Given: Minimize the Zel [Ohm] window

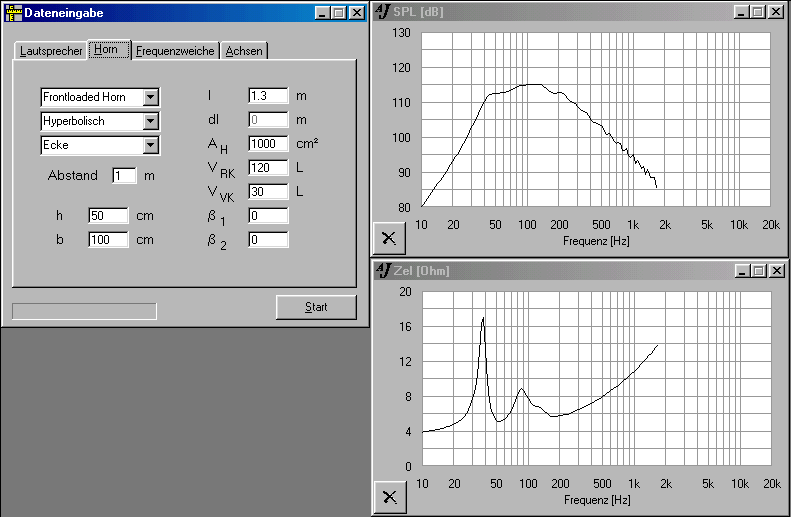Looking at the screenshot, I should (x=742, y=271).
